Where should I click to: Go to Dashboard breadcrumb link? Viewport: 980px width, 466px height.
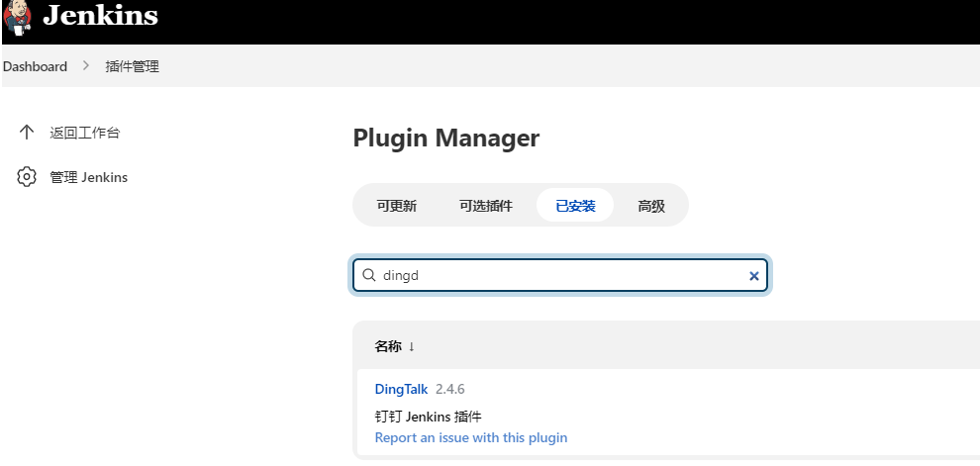tap(35, 66)
